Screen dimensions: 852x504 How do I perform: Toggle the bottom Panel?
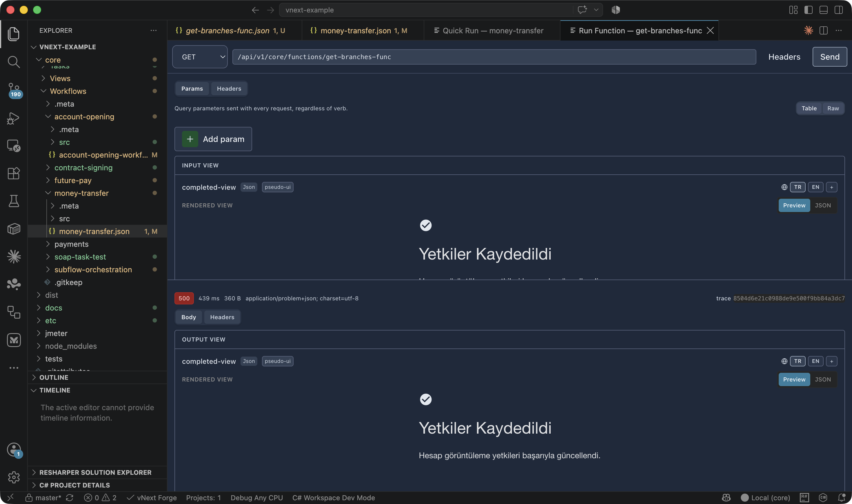coord(824,10)
